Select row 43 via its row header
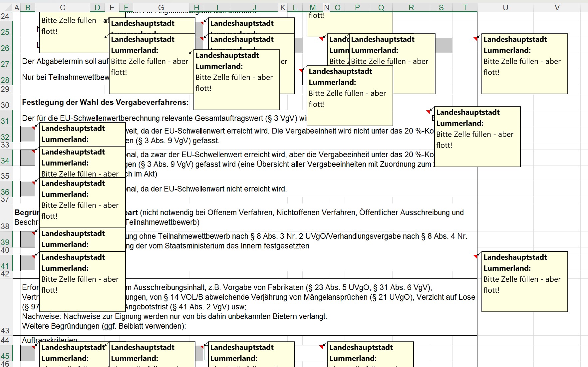 [x=5, y=330]
